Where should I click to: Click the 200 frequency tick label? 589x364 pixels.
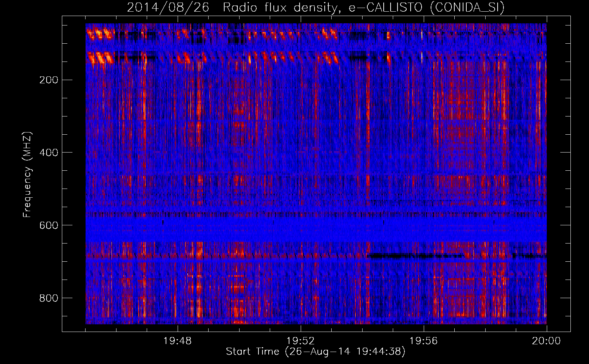[49, 80]
